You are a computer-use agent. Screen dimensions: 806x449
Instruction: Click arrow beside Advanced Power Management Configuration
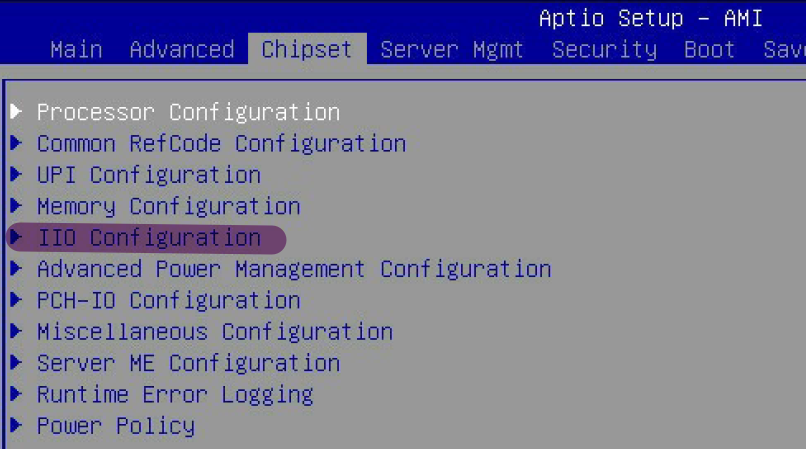(16, 268)
